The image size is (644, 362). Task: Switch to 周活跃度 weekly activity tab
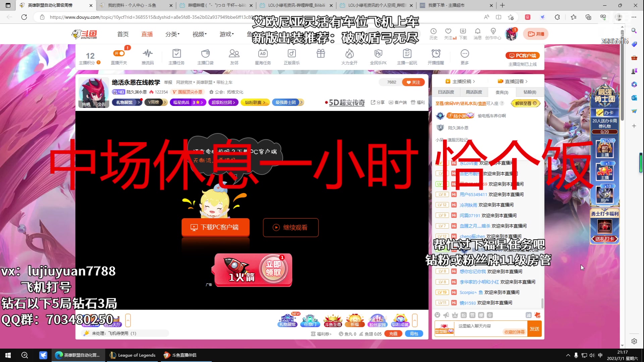point(474,92)
